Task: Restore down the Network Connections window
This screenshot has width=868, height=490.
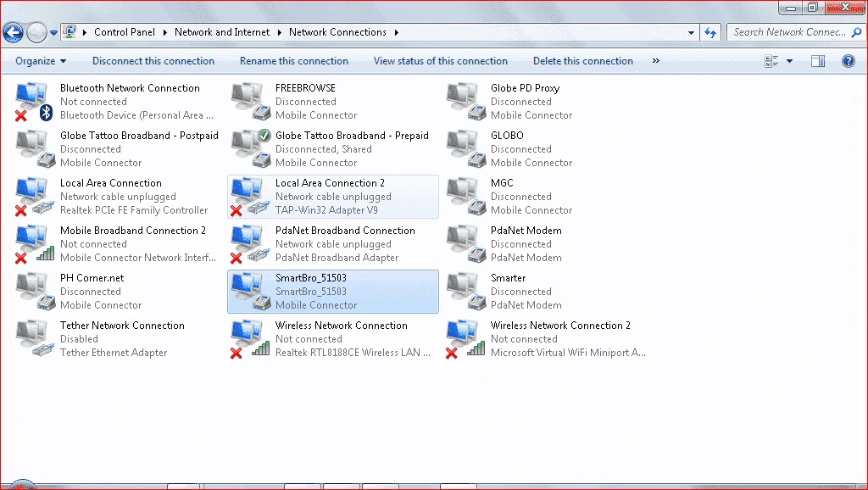Action: click(813, 8)
